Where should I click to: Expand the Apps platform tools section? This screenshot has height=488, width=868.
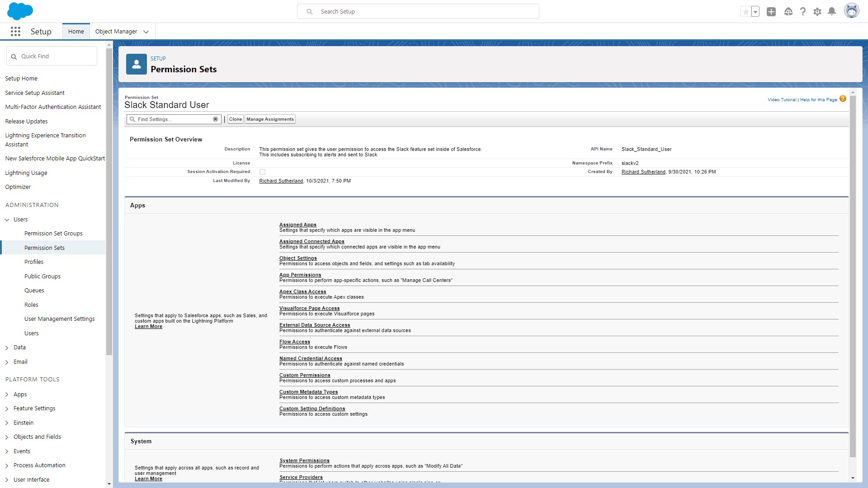point(7,394)
